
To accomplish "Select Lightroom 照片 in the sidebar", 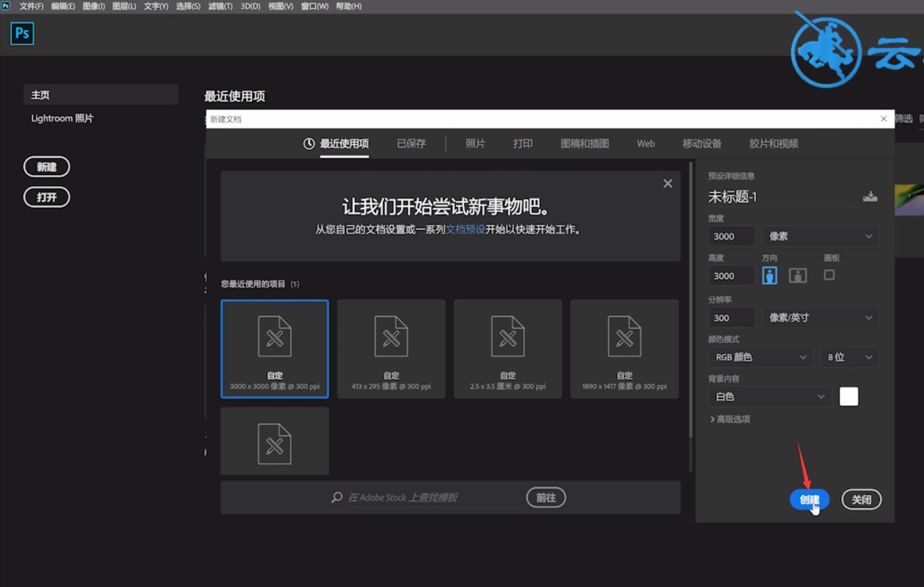I will (62, 119).
